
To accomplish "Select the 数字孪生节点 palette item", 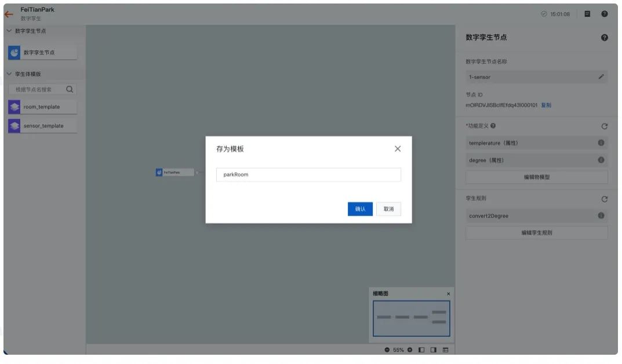I will click(42, 52).
